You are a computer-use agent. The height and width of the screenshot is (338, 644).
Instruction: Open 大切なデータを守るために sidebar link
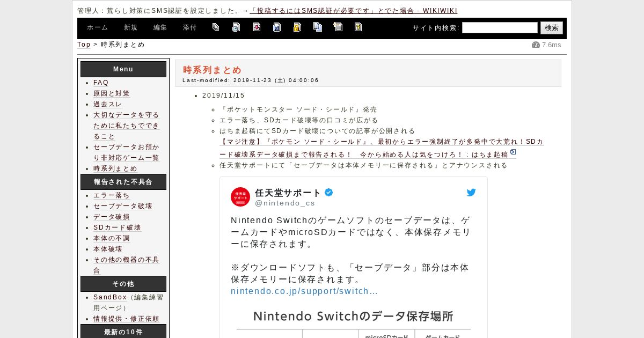[127, 126]
